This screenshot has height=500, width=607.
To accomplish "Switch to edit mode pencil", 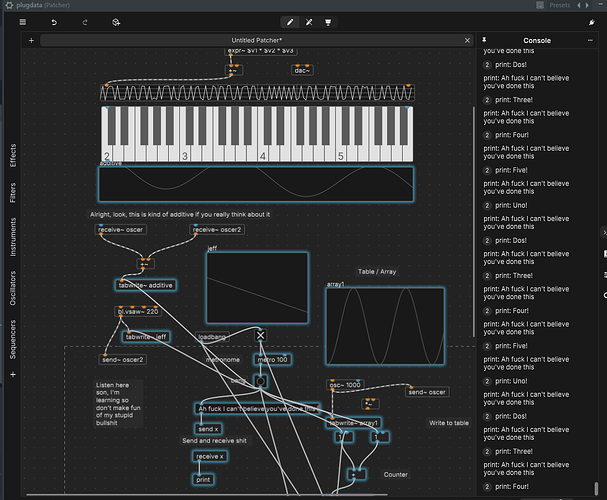I will [x=290, y=22].
